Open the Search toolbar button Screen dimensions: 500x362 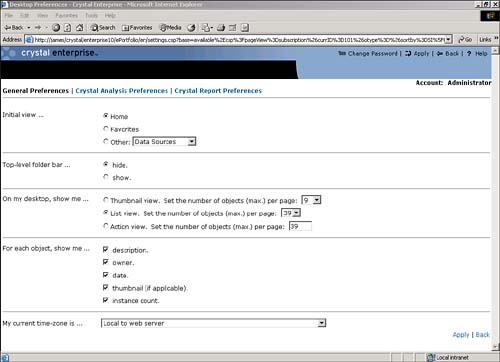point(103,28)
